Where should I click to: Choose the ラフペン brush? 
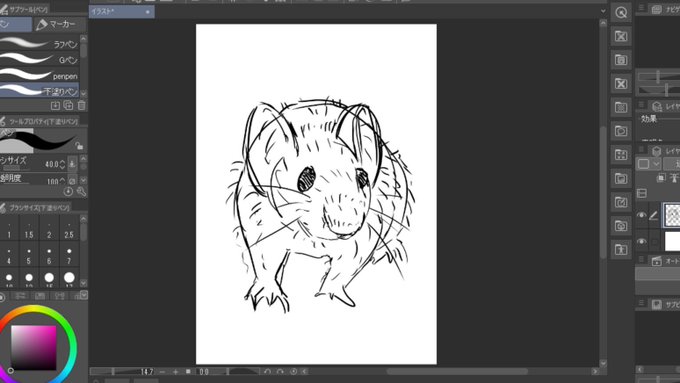click(x=39, y=44)
